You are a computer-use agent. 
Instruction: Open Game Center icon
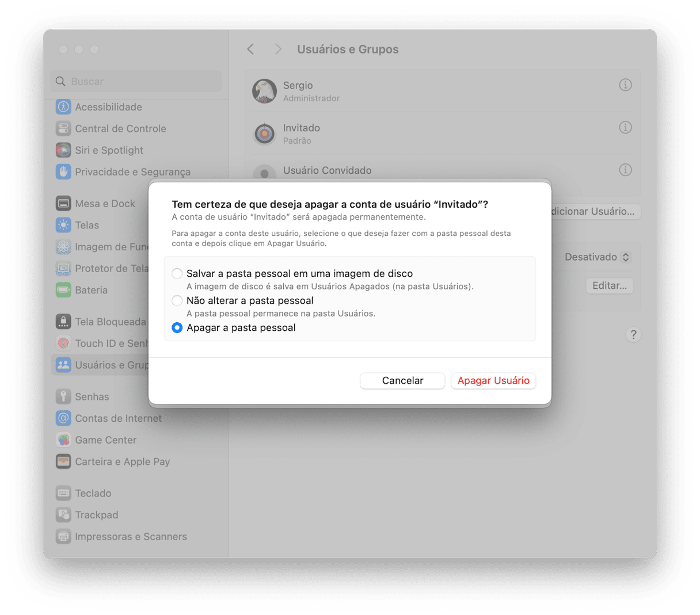(x=63, y=440)
